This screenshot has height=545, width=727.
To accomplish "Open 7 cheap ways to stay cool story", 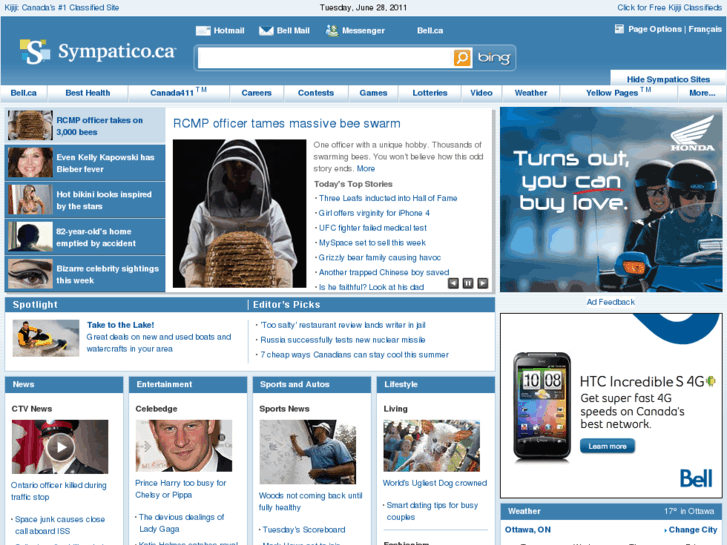I will 354,355.
